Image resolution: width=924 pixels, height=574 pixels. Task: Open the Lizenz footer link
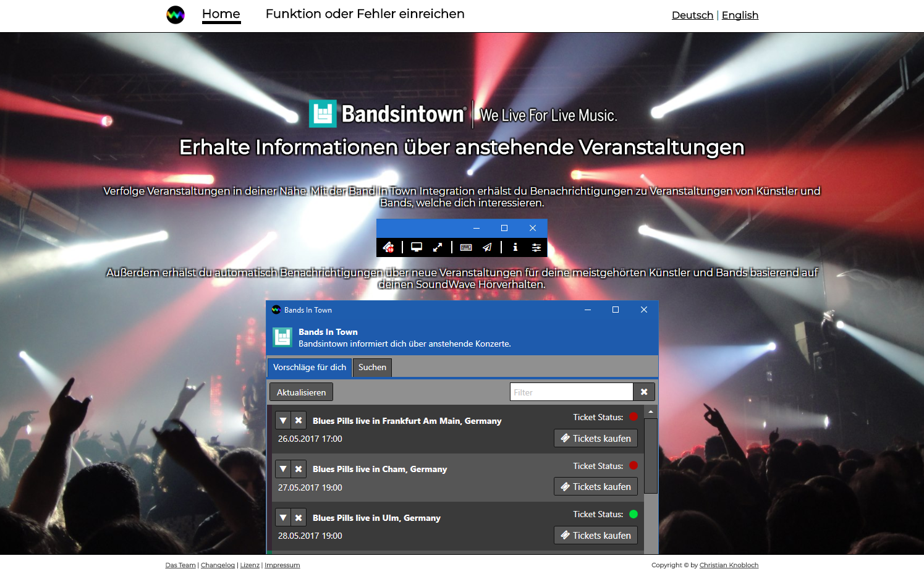pos(250,565)
